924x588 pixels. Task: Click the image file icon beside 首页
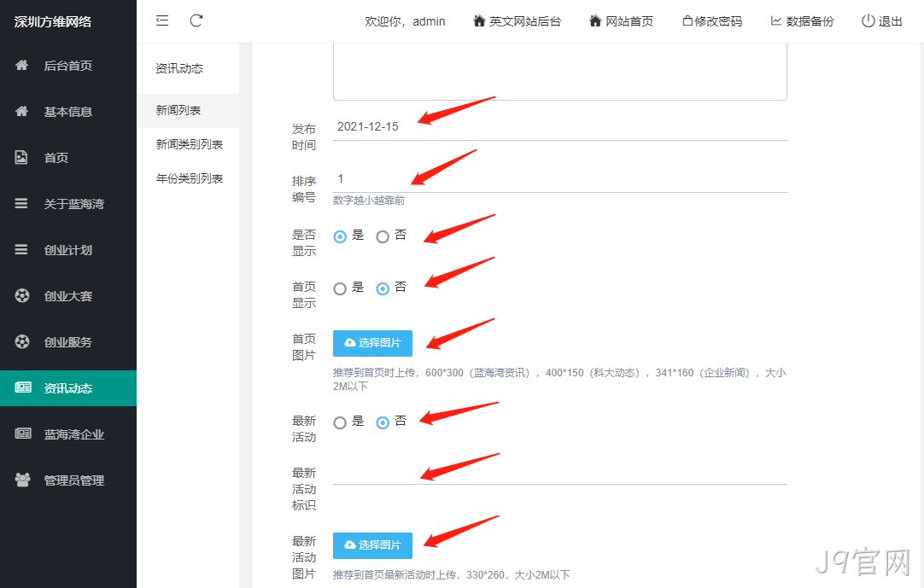21,157
